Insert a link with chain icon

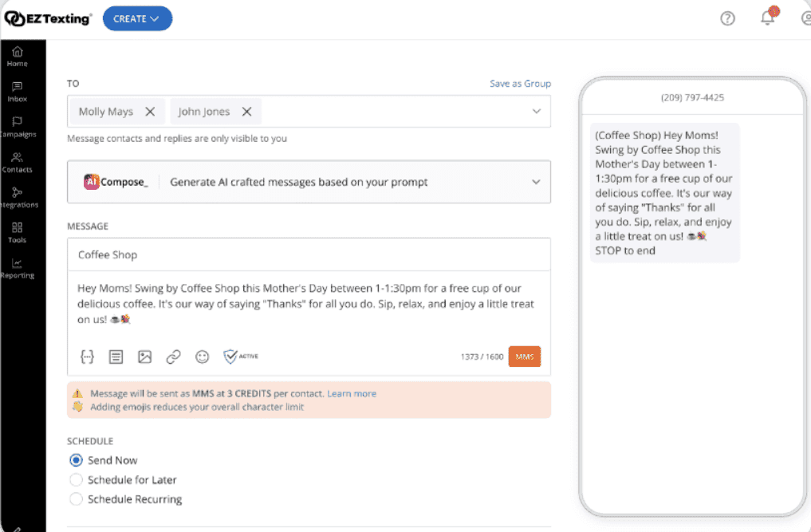coord(173,357)
